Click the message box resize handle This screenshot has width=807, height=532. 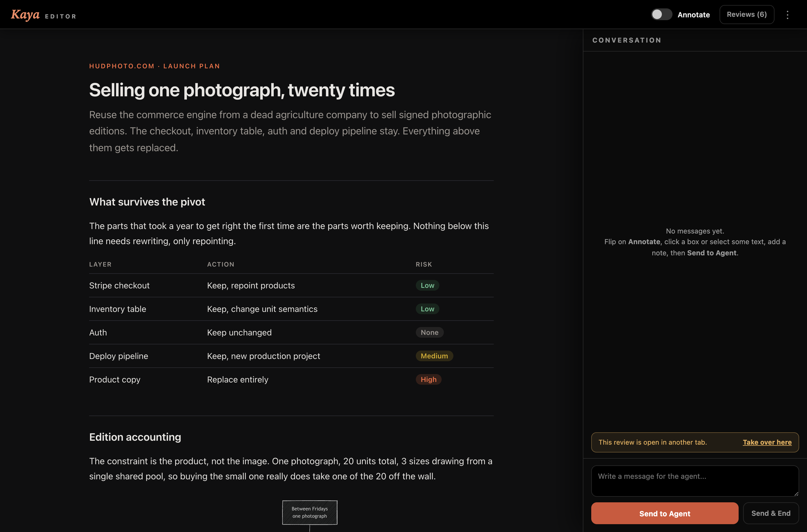[796, 494]
